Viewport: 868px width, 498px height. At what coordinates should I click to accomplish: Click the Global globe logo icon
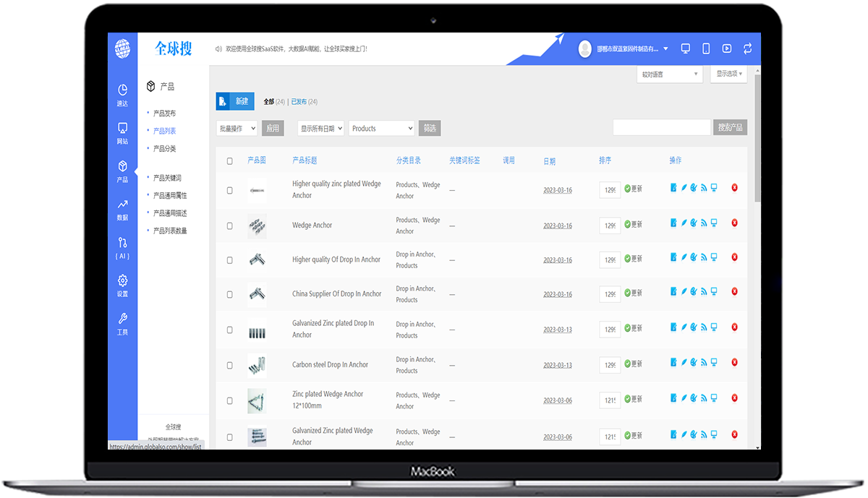pyautogui.click(x=122, y=48)
